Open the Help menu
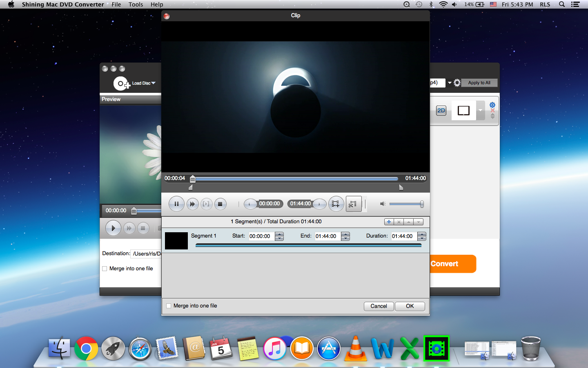The width and height of the screenshot is (588, 368). [157, 4]
